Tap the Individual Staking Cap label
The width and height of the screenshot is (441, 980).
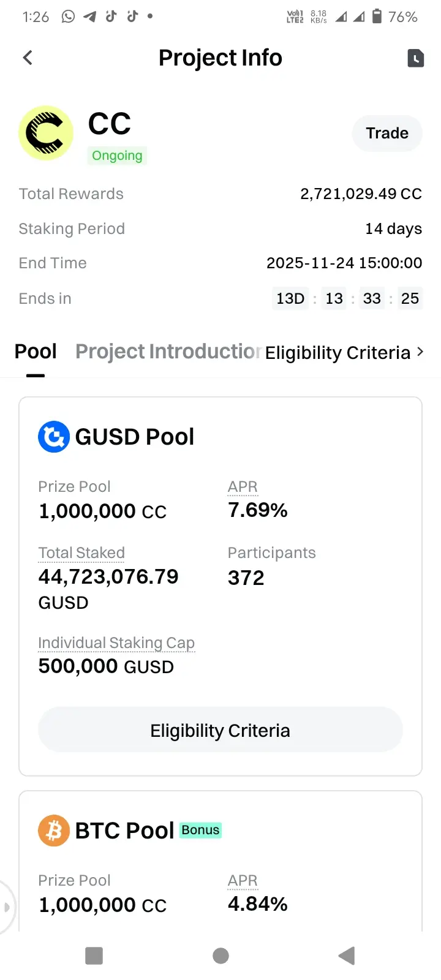point(116,643)
